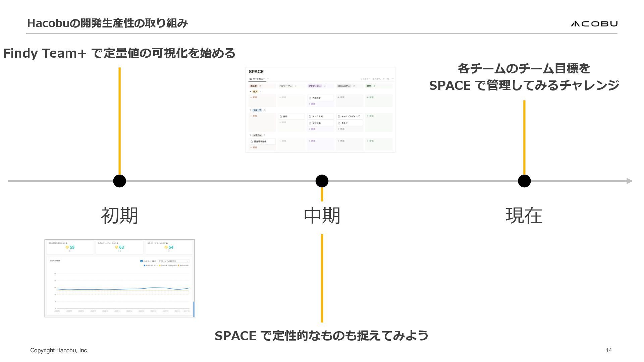Add 新規 card below 全社会議
Screen dimensions: 644x362
(312, 129)
